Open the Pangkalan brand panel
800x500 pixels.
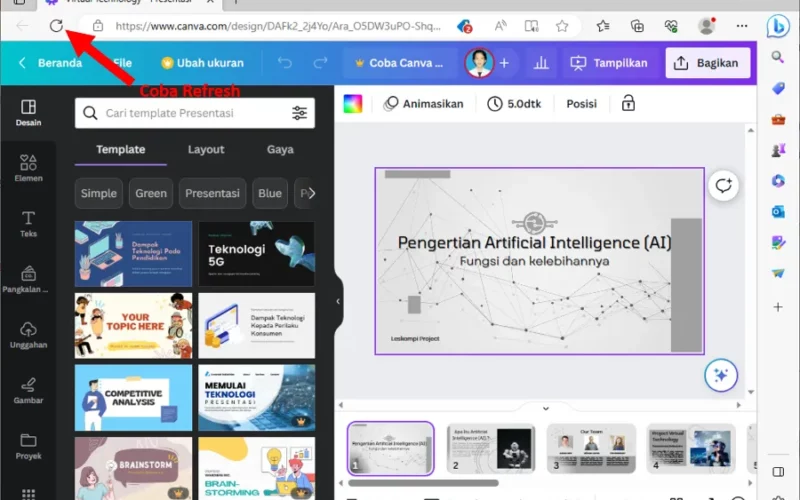(x=26, y=279)
